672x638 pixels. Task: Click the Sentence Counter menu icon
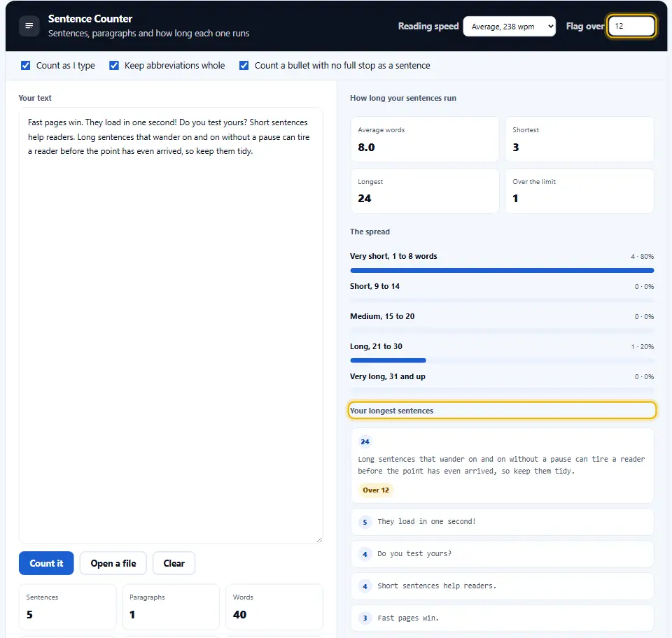coord(29,26)
